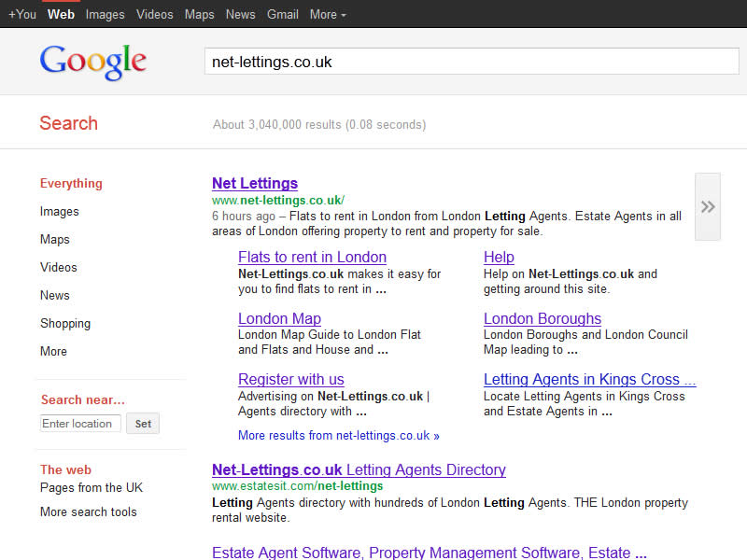Click the www.net-lettings.co.uk green URL
The height and width of the screenshot is (560, 747).
[x=278, y=201]
